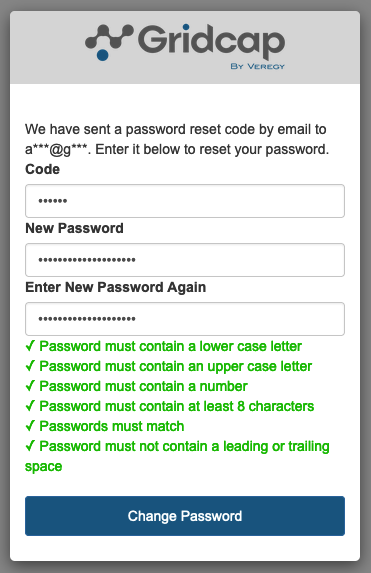Viewport: 371px width, 573px height.
Task: Click the By Veregy tagline
Action: [257, 66]
